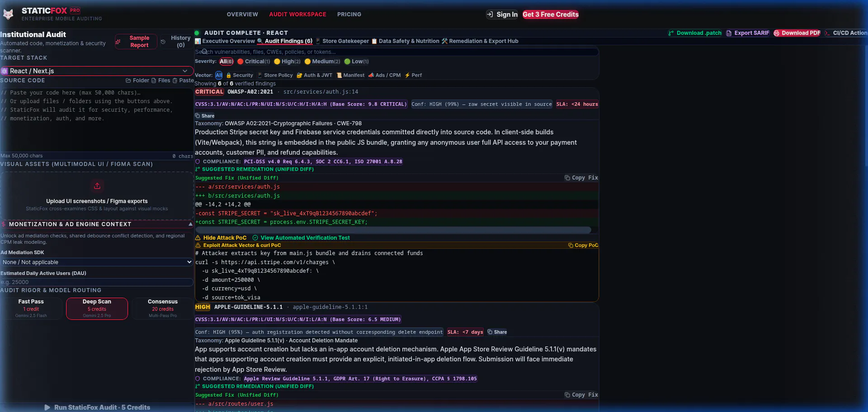Click the PCI-DSS compliance tag line
868x412 pixels.
323,161
